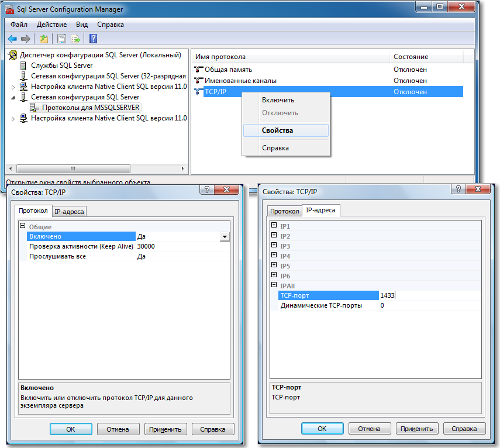
Task: Click the Динамические TCP-порты value 0
Action: (x=429, y=305)
